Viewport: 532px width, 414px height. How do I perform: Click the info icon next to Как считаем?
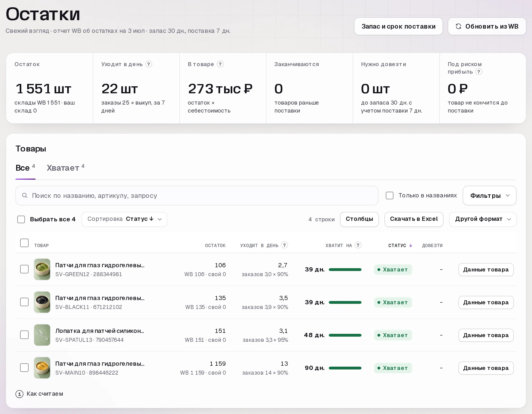click(x=19, y=394)
